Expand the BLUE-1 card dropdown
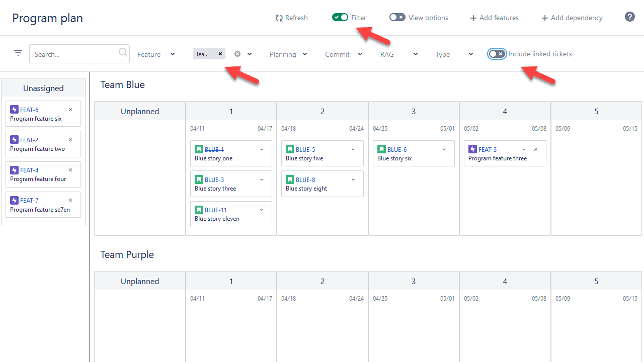The height and width of the screenshot is (362, 644). [x=261, y=149]
